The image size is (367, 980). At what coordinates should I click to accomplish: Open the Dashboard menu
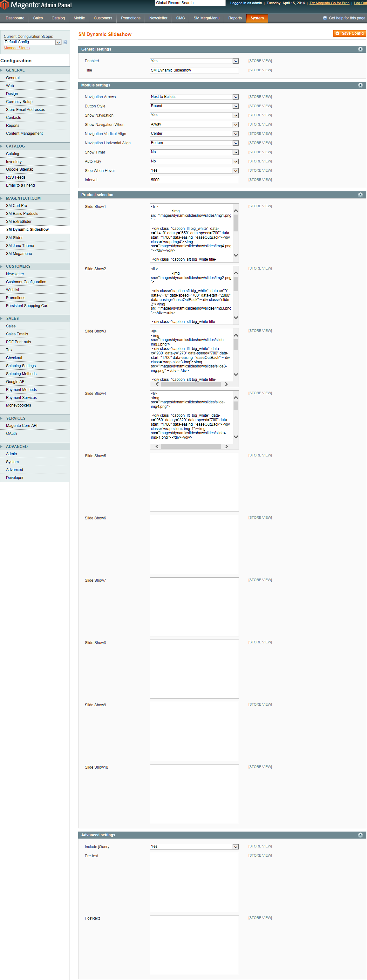[15, 18]
